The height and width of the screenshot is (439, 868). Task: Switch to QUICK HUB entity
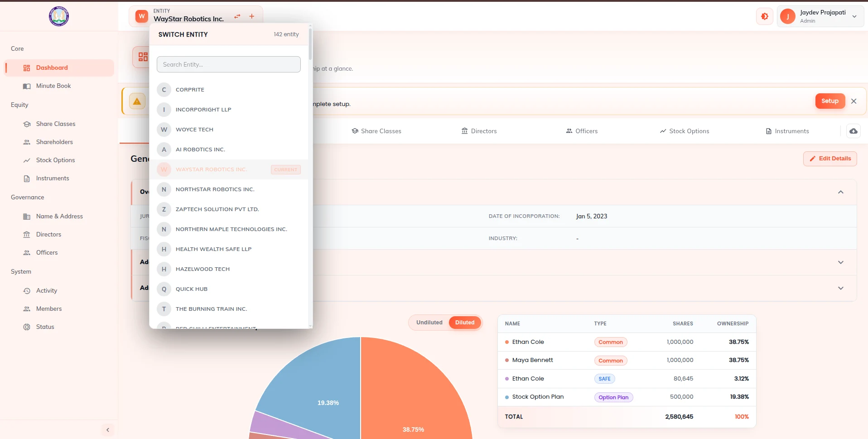pos(229,289)
